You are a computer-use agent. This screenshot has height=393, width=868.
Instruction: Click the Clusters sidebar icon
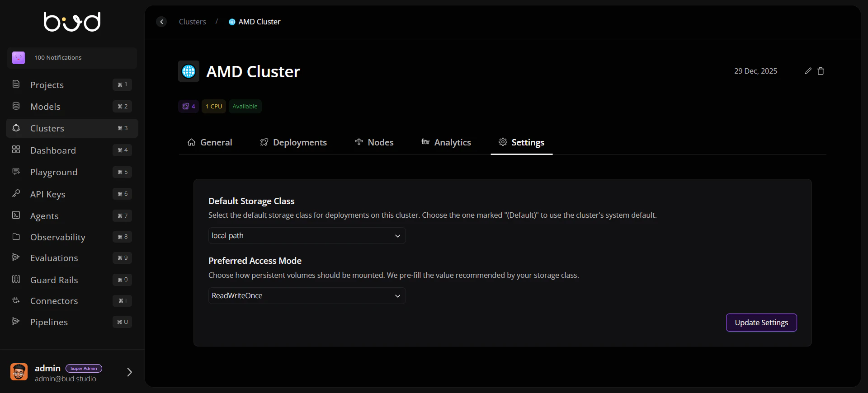16,128
